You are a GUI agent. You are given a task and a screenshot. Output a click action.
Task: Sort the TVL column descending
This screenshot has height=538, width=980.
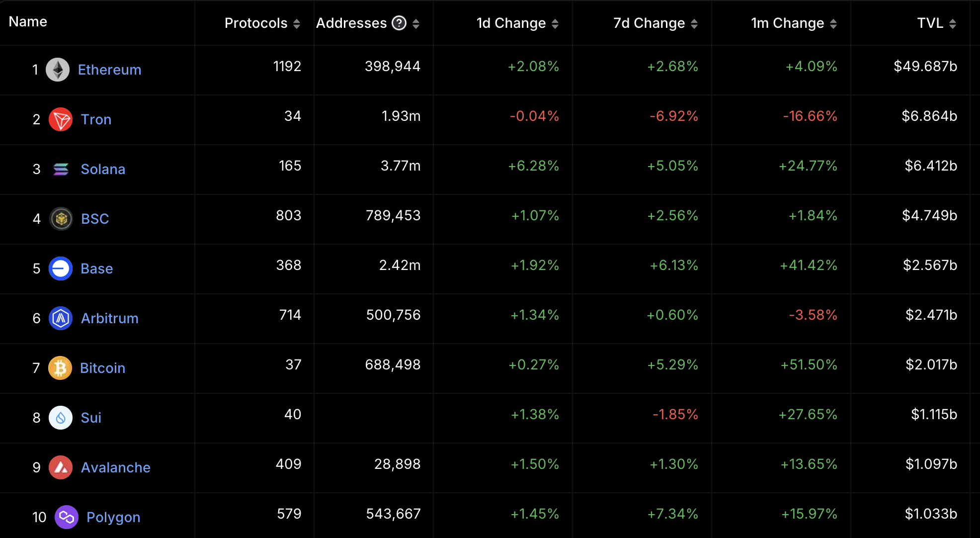tap(952, 23)
